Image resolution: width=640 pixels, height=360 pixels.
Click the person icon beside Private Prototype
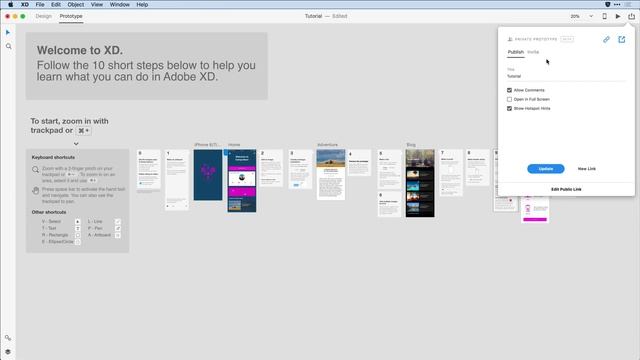pos(510,39)
